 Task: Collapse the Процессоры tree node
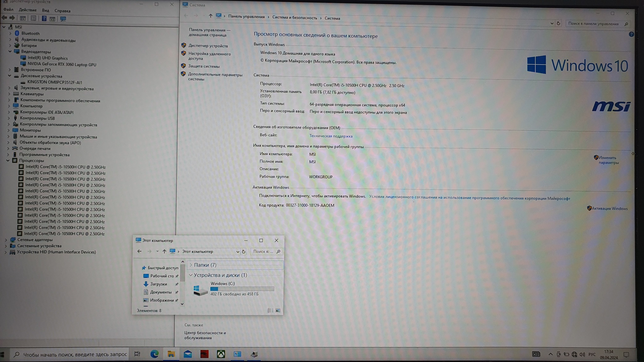pos(8,161)
